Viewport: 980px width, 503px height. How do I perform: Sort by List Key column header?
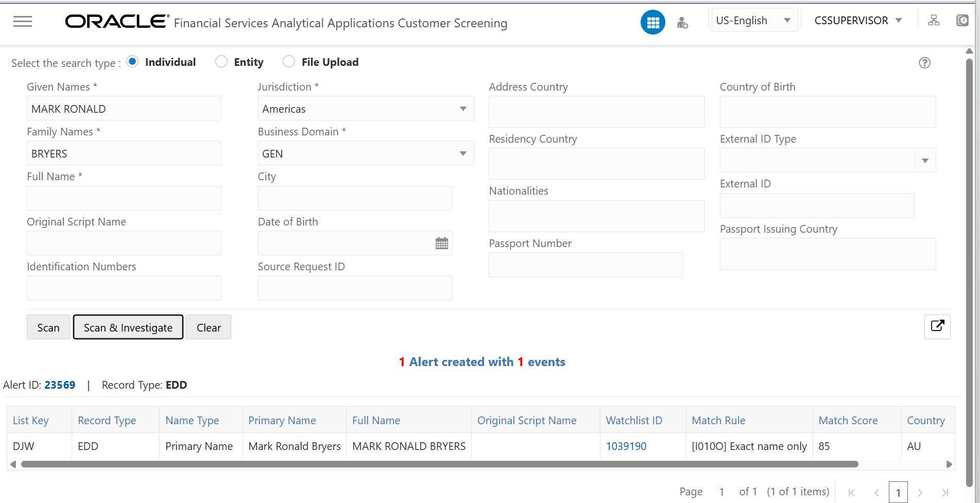(31, 421)
